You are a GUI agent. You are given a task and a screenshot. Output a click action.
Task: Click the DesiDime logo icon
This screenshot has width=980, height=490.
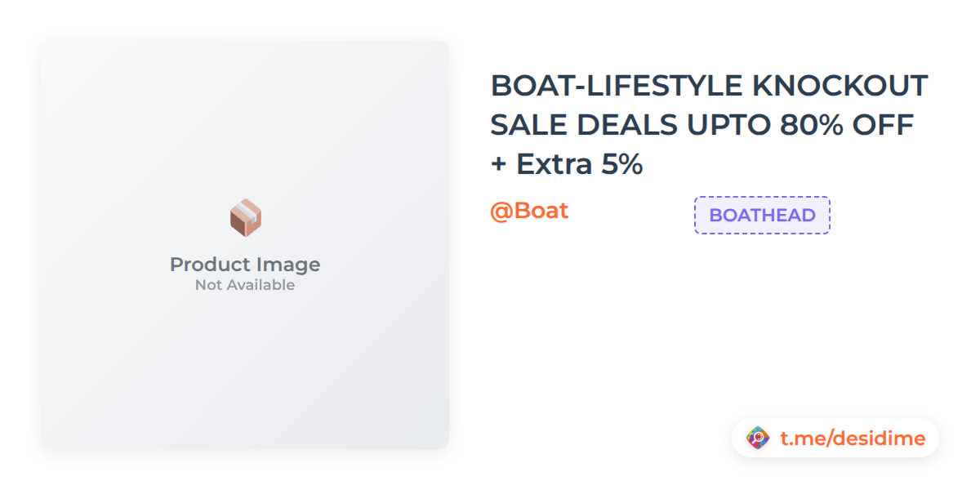[759, 439]
